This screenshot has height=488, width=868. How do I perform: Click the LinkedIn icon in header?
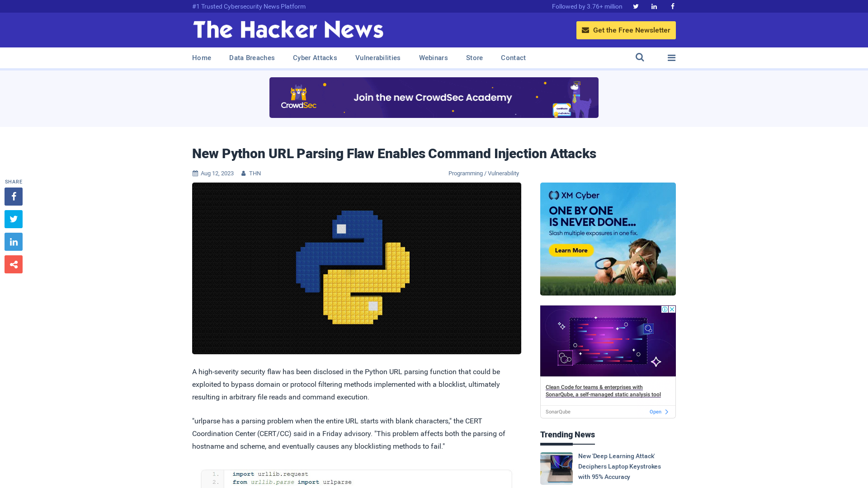pos(653,6)
